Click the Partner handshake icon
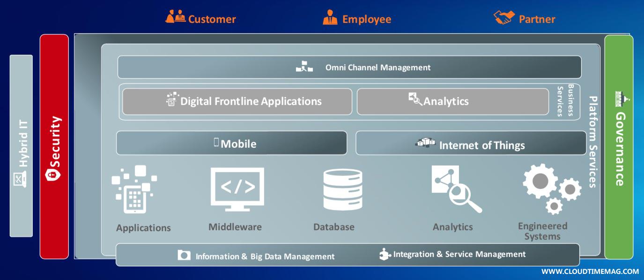The width and height of the screenshot is (644, 280). (504, 18)
